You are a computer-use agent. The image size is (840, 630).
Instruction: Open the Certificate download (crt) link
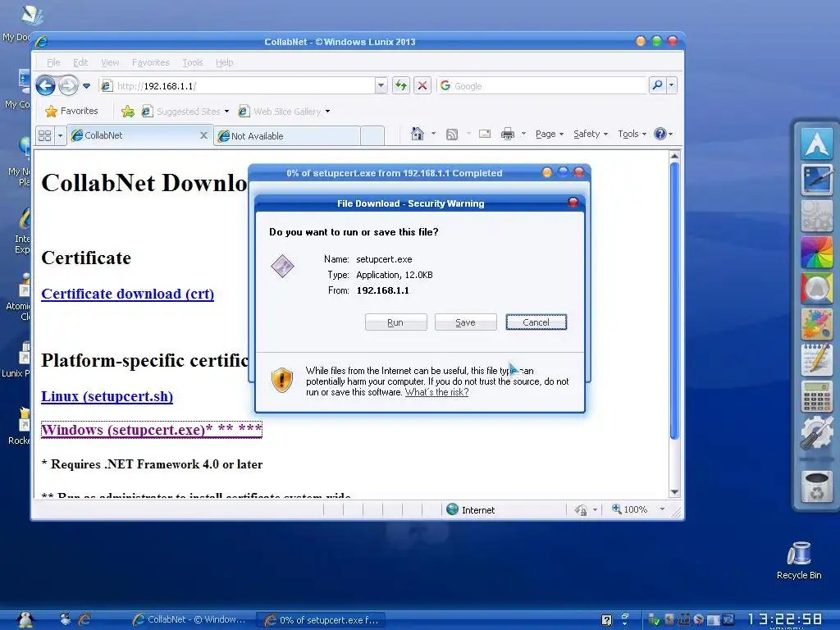coord(127,294)
